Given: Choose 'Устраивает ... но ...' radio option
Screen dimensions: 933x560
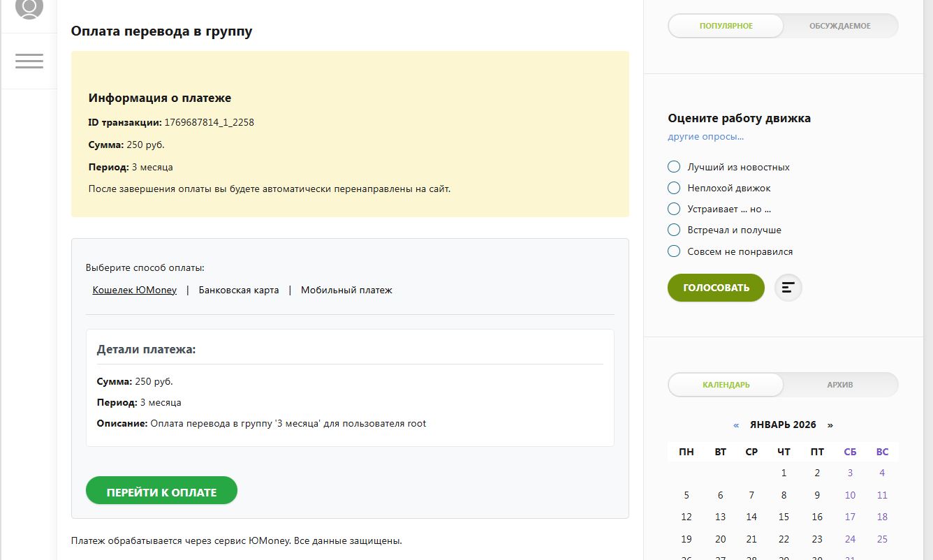Looking at the screenshot, I should [674, 209].
